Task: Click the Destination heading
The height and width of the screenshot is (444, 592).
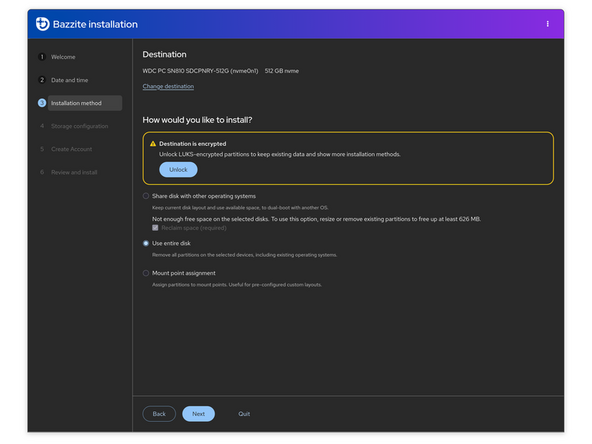Action: (x=164, y=54)
